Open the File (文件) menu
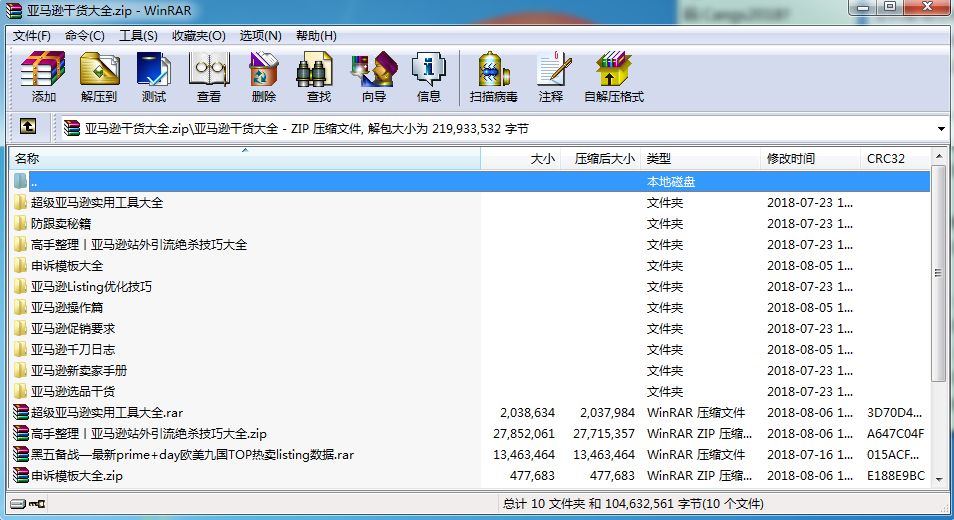 [32, 36]
